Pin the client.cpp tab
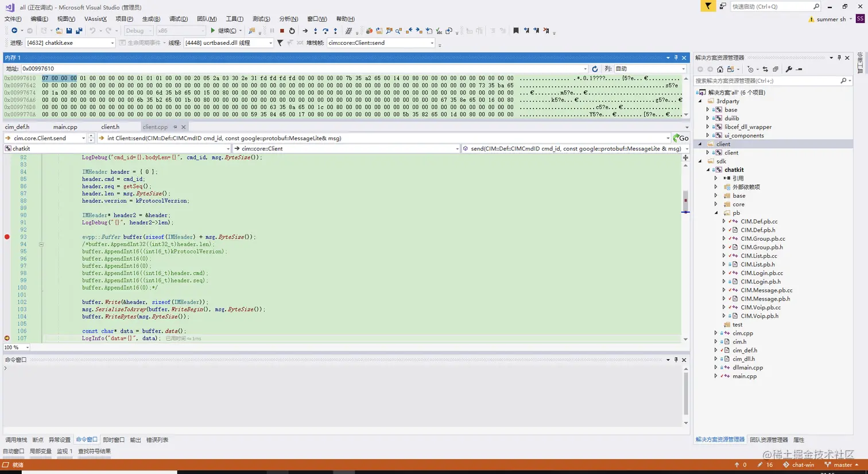The image size is (868, 474). coord(175,127)
